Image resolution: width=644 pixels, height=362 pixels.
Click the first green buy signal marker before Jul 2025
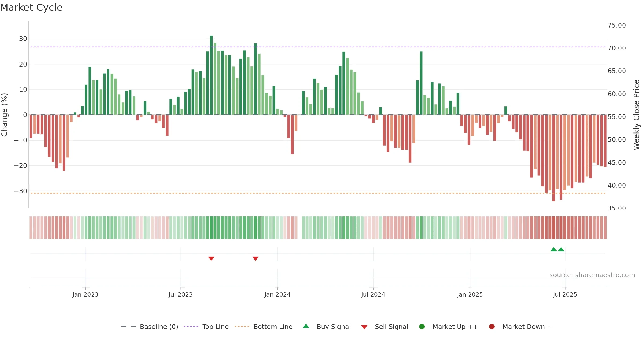click(x=554, y=249)
